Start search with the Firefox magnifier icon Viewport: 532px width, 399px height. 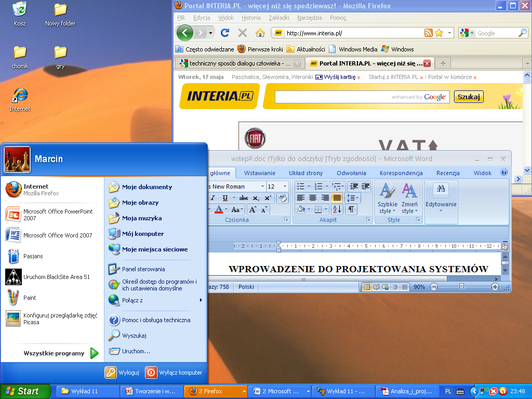523,33
